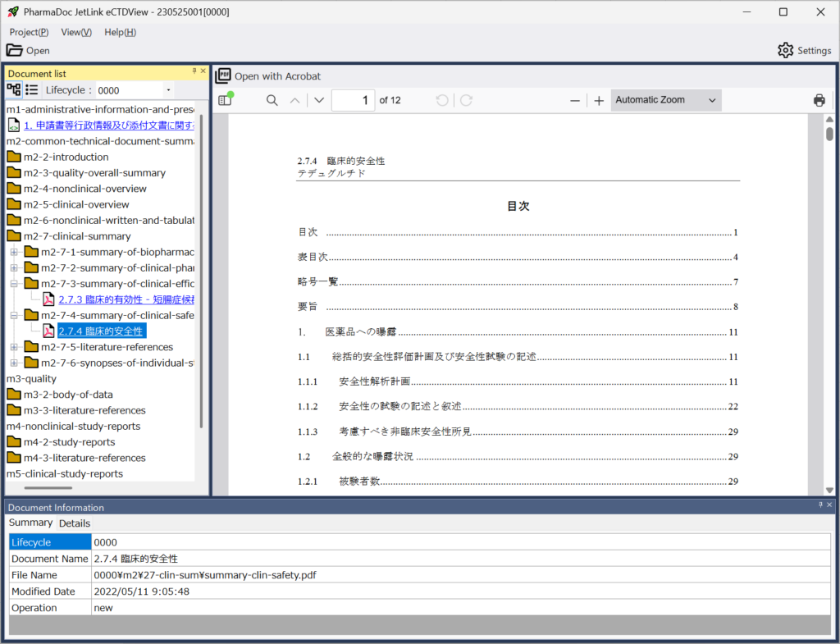Viewport: 840px width, 644px height.
Task: Auto-hide the Document Information panel via pin
Action: coord(820,505)
